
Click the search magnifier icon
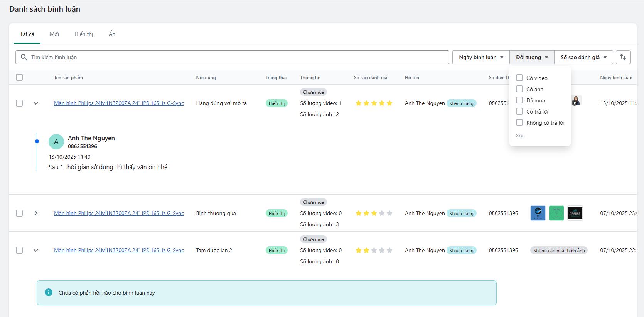[24, 57]
